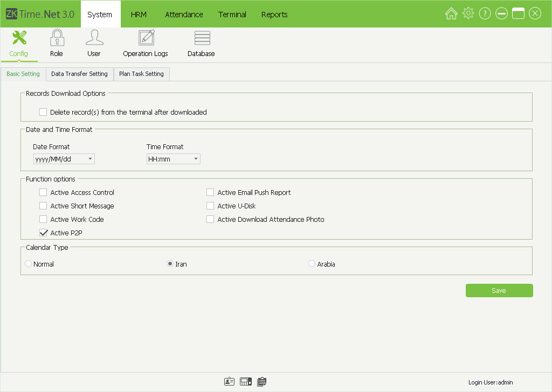
Task: Open the Attendance menu
Action: 184,15
